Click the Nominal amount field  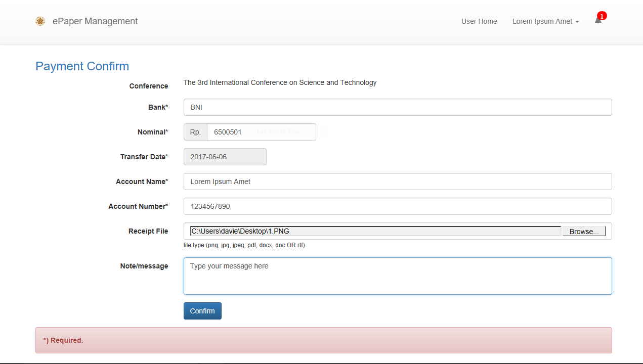pyautogui.click(x=261, y=132)
